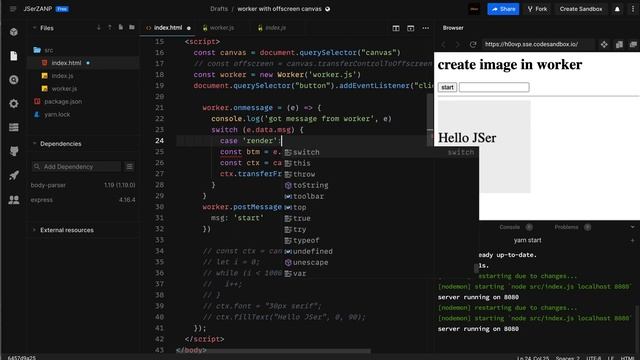The width and height of the screenshot is (640, 360).
Task: Open the Console tab
Action: 509,227
